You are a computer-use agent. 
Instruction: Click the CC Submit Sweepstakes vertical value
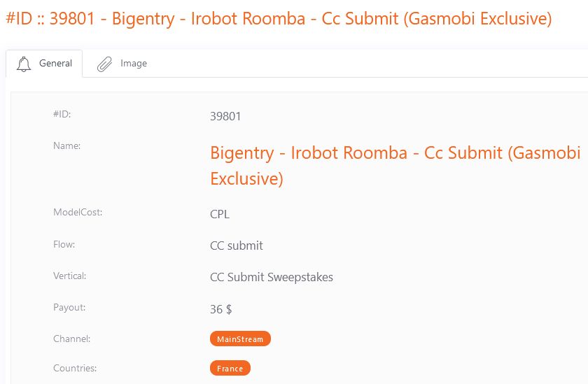click(x=272, y=277)
